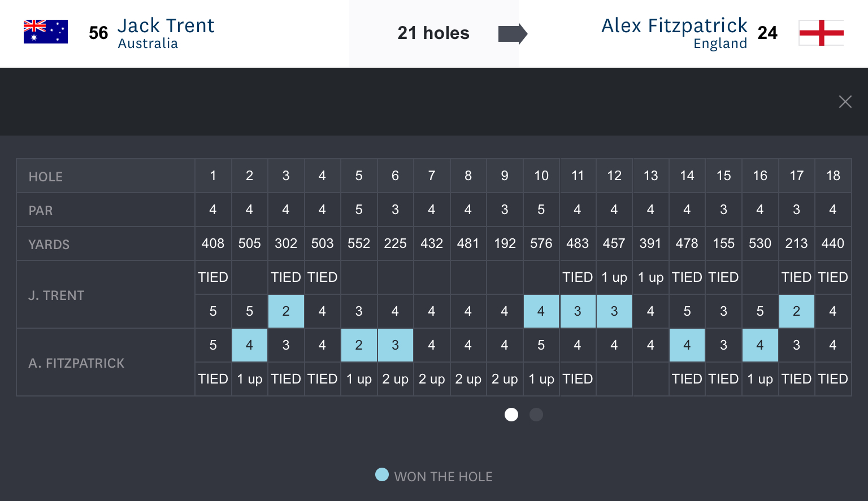
Task: Click the 21 holes match status
Action: [433, 33]
